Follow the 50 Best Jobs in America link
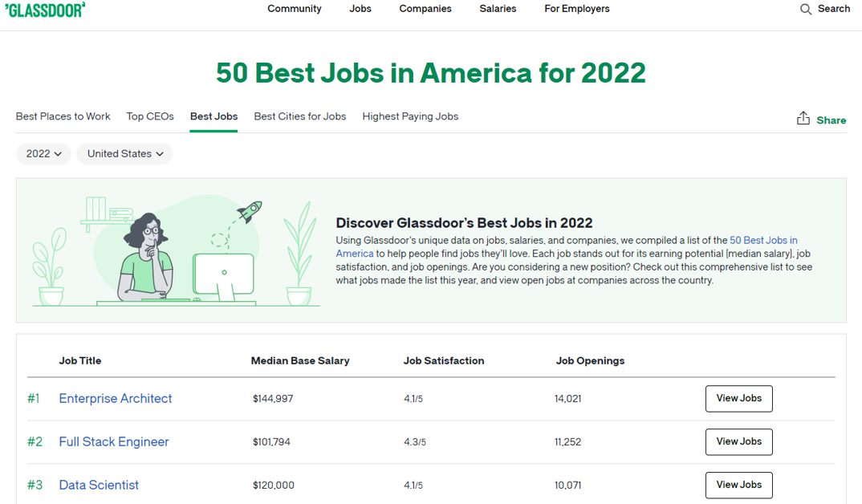Image resolution: width=862 pixels, height=504 pixels. coord(763,241)
